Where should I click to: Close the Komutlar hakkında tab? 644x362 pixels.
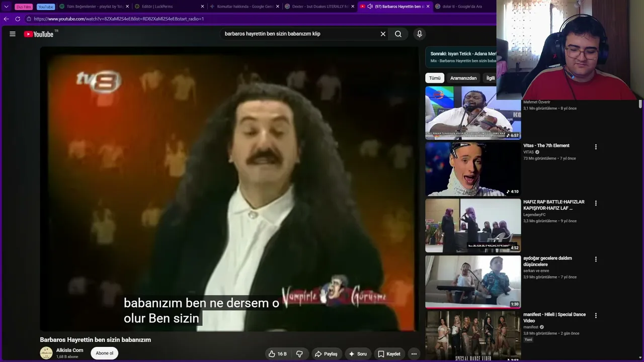tap(278, 7)
